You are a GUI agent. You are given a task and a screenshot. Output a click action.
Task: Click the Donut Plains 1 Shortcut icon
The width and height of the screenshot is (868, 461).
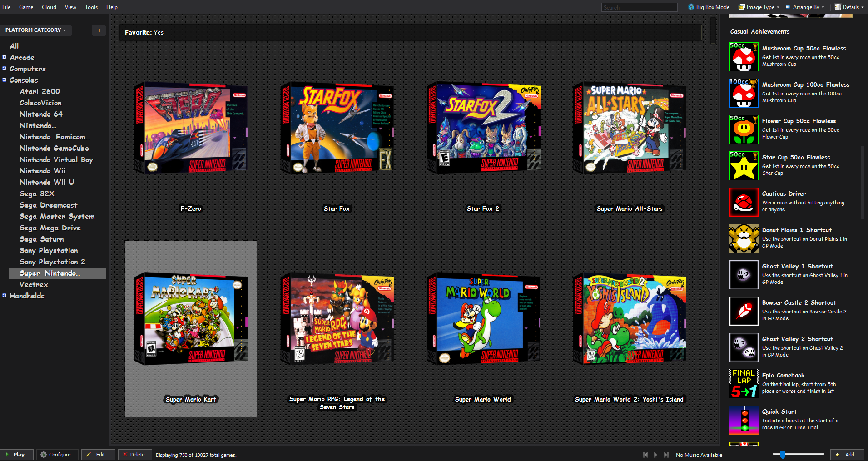[x=744, y=238]
